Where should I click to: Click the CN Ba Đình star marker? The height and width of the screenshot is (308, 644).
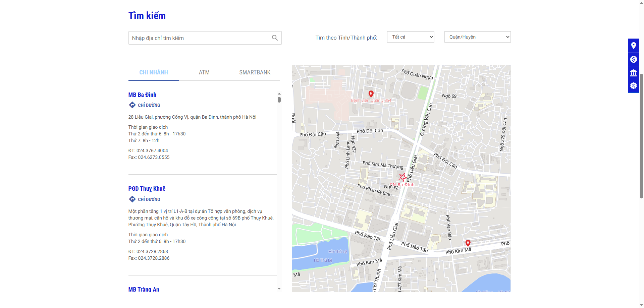(x=402, y=177)
